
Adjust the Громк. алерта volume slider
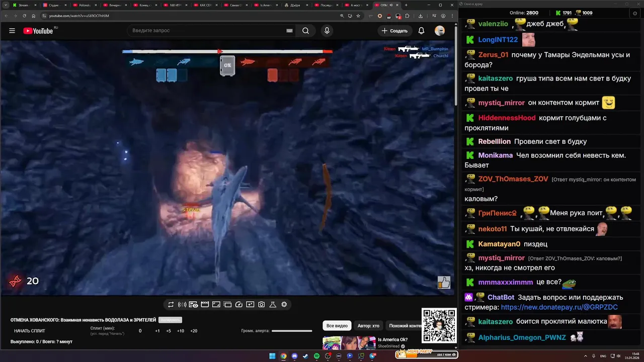point(292,331)
